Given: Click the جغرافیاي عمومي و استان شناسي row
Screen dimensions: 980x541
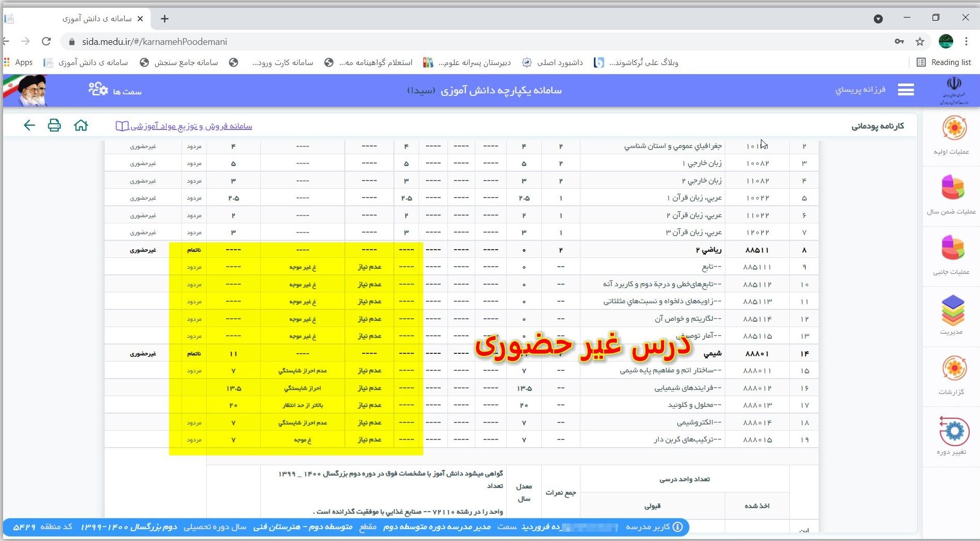Looking at the screenshot, I should [x=461, y=146].
